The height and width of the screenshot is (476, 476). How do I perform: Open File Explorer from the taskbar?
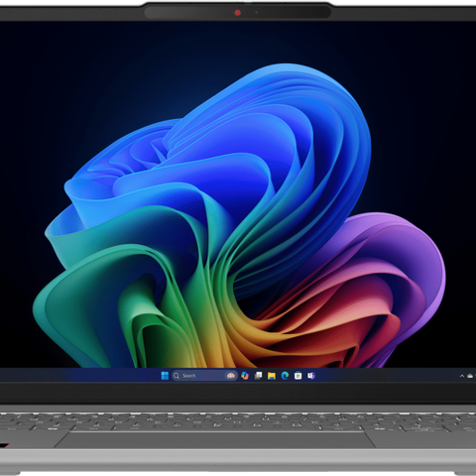(272, 376)
